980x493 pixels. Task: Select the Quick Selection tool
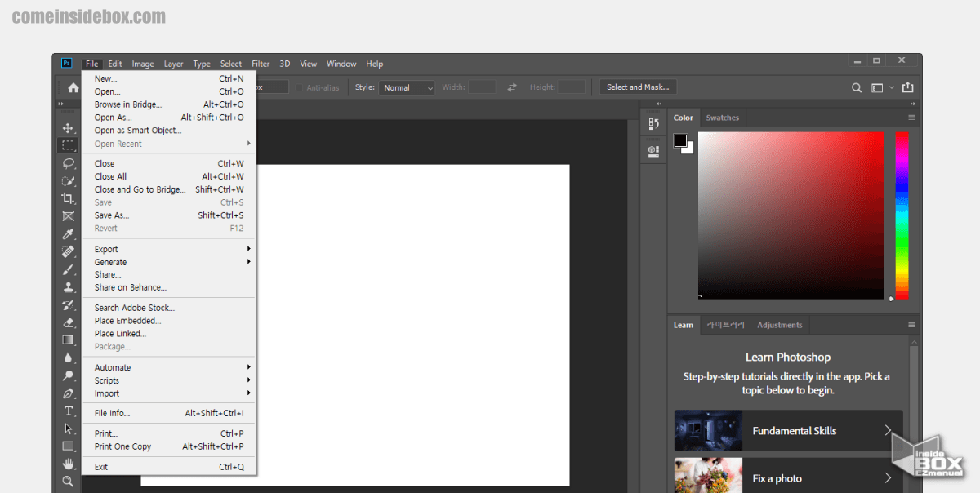point(69,180)
